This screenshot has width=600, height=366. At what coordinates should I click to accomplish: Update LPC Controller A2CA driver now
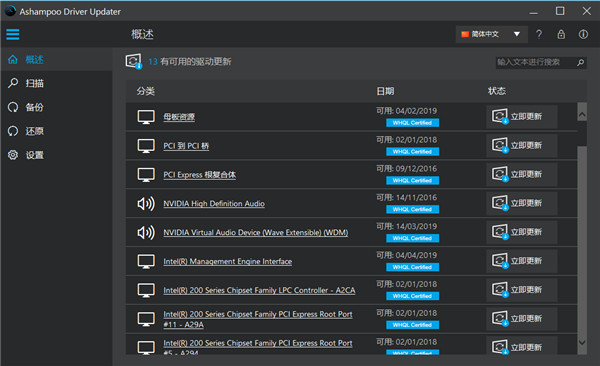click(x=522, y=290)
